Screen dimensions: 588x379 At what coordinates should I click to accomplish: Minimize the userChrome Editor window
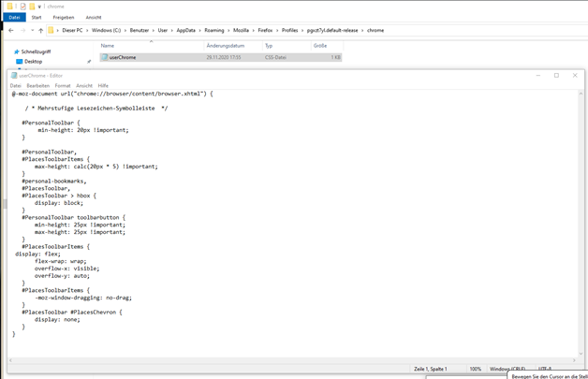click(x=538, y=76)
